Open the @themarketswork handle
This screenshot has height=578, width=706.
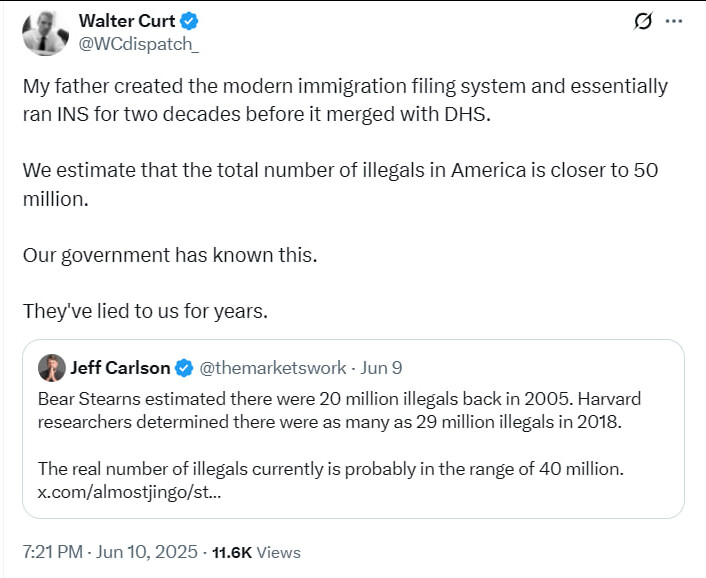(272, 368)
